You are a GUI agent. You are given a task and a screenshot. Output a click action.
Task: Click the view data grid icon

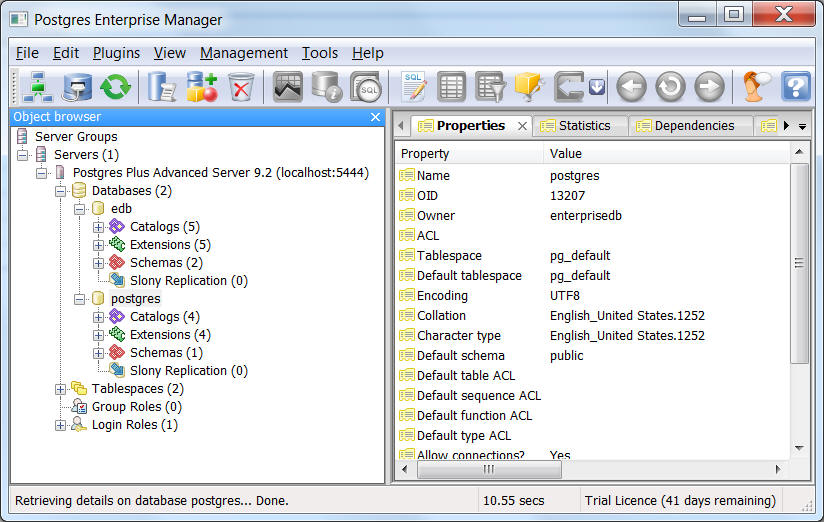click(x=451, y=87)
